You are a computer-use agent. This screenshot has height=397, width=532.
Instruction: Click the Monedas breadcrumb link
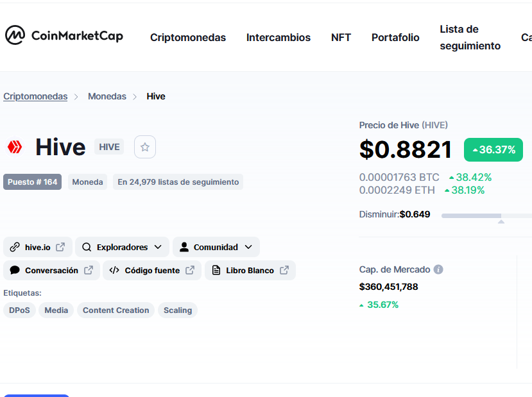coord(107,96)
